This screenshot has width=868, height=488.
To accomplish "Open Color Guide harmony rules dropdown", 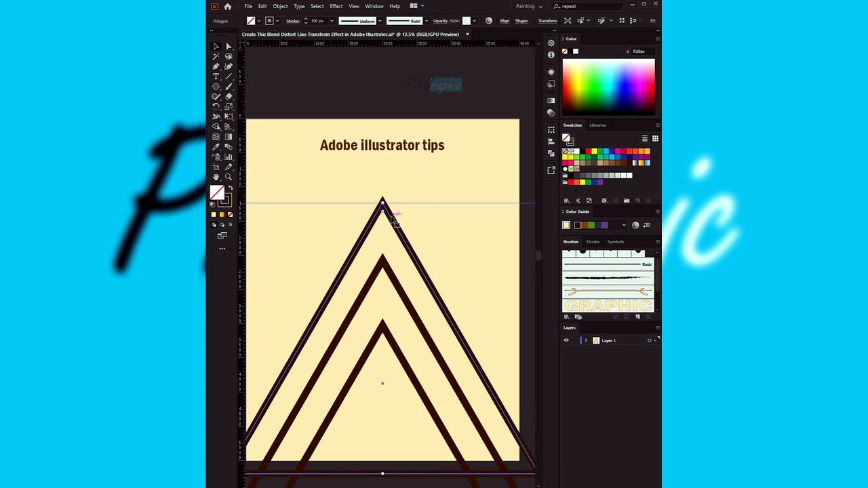I will 624,225.
